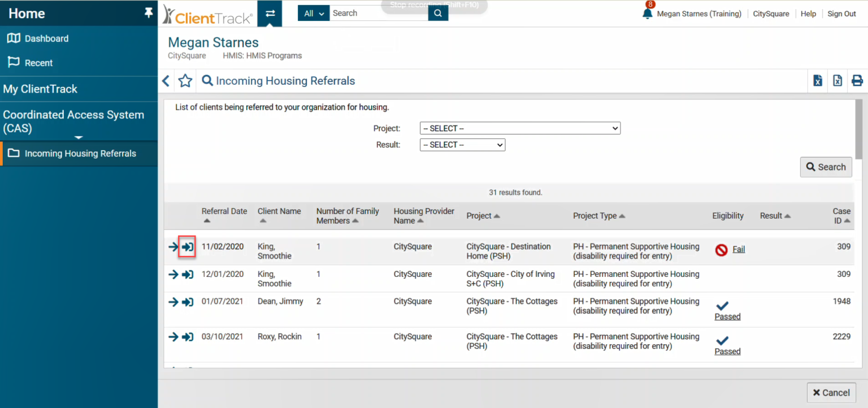Select Incoming Housing Referrals in the sidebar

(x=80, y=153)
